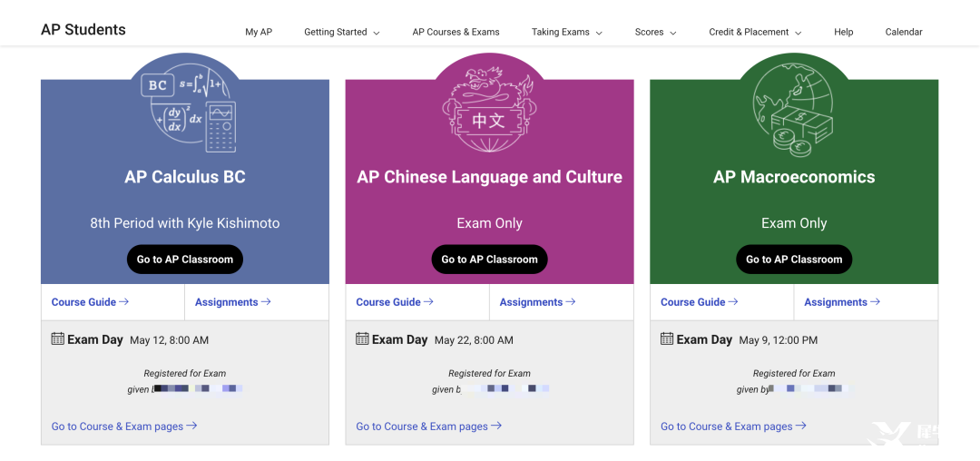Go to My AP in navigation

coord(259,32)
